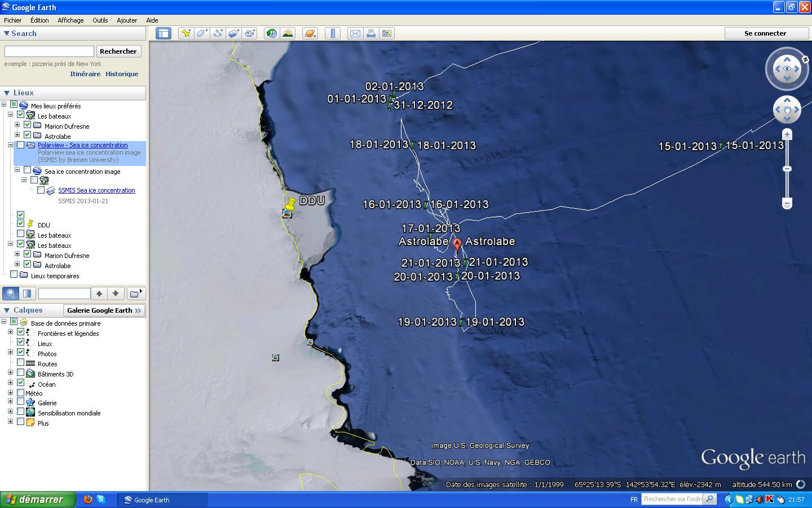
Task: Open the Itinéraire link
Action: pos(85,74)
